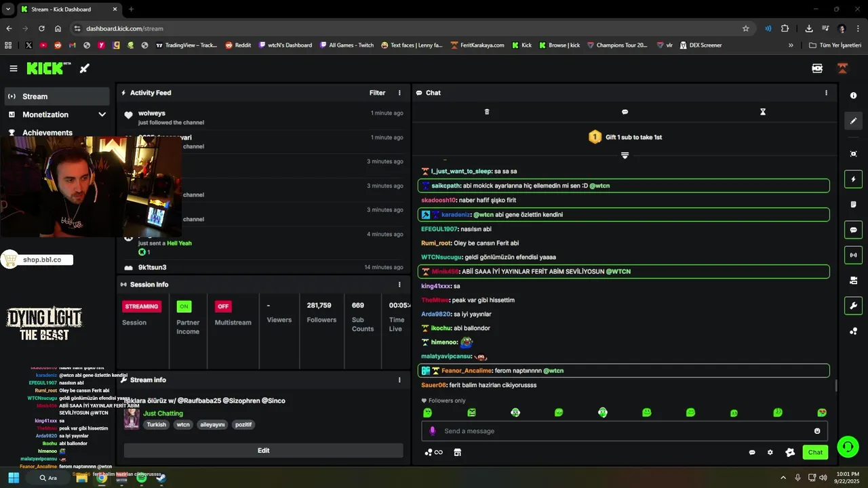Image resolution: width=868 pixels, height=488 pixels.
Task: Open the emoji picker in message box
Action: [x=817, y=431]
